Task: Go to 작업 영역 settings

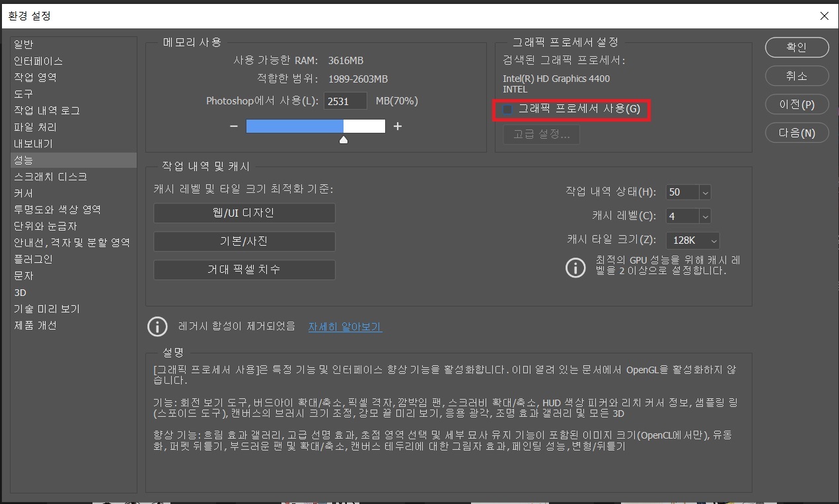Action: point(35,77)
